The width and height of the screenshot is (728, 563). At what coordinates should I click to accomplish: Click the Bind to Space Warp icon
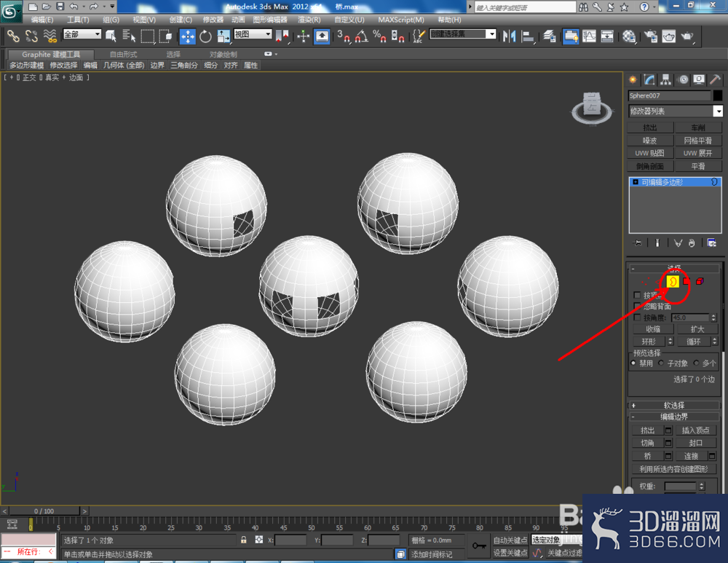click(50, 36)
